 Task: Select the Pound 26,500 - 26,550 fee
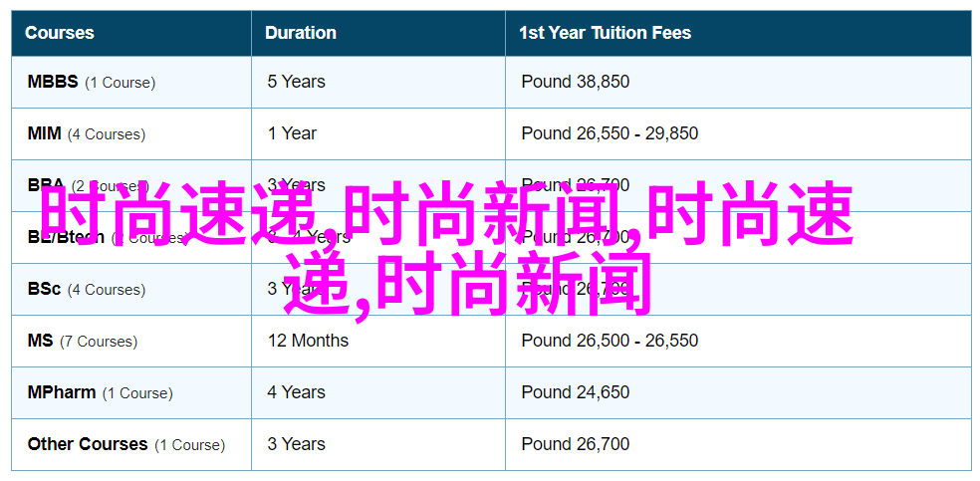pyautogui.click(x=610, y=341)
